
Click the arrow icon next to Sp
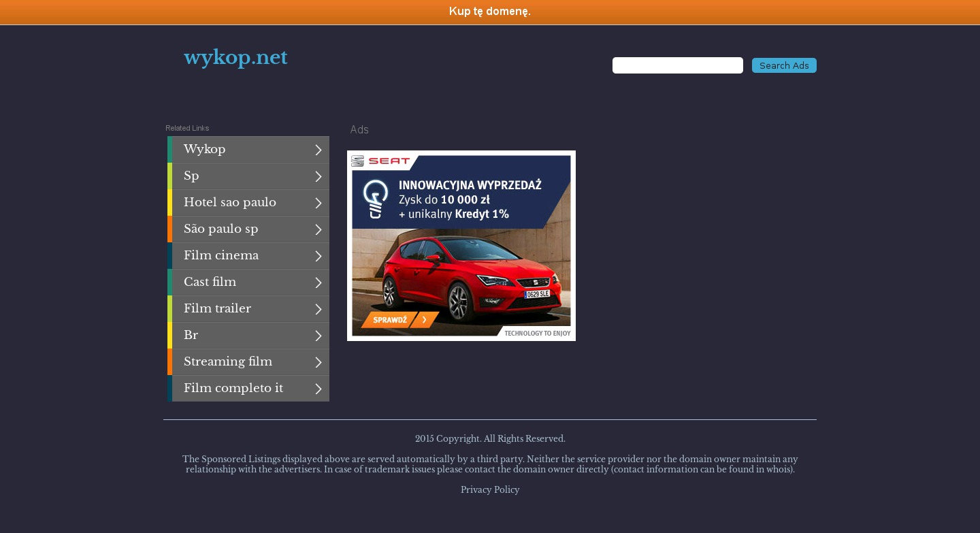(318, 176)
